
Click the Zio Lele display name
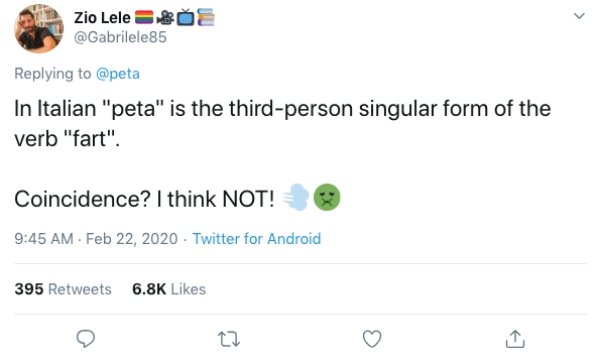pyautogui.click(x=102, y=18)
